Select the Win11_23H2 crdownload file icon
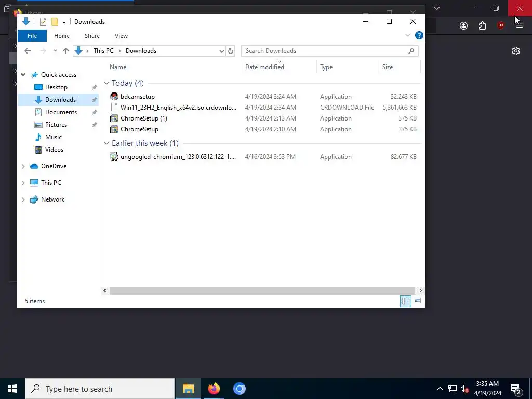Screen dimensions: 532x399 [114, 107]
